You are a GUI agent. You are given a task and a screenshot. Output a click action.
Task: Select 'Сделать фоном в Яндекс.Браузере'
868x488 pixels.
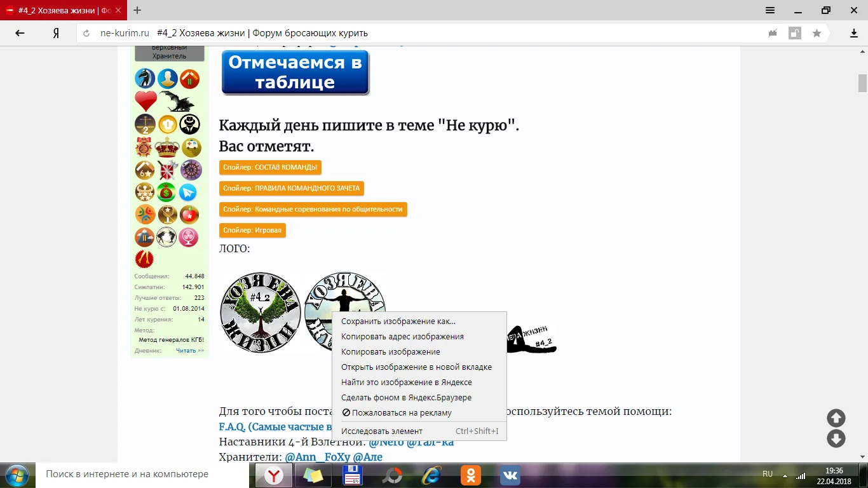click(419, 398)
